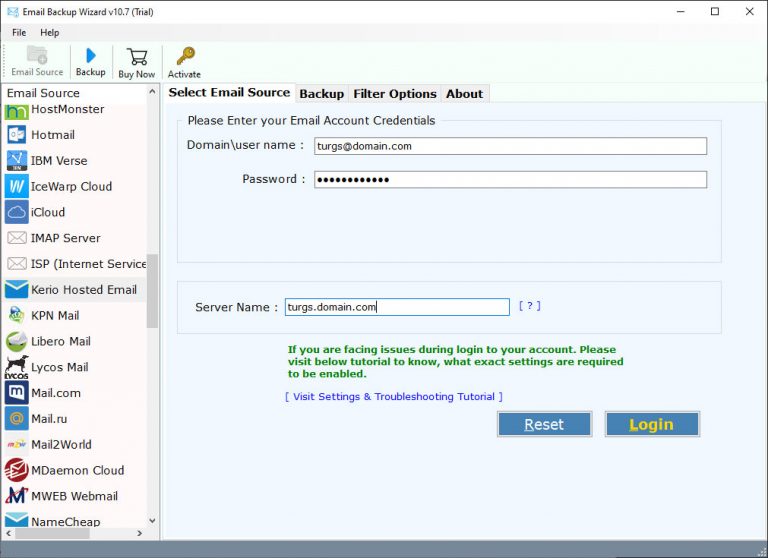Choose the IBM Verse icon
The width and height of the screenshot is (768, 558).
coord(17,161)
